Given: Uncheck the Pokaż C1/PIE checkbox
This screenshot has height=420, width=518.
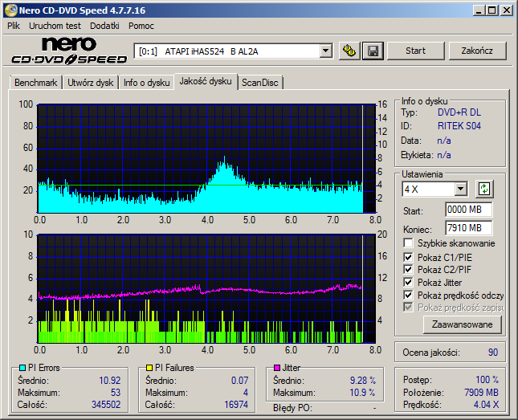Looking at the screenshot, I should 408,257.
